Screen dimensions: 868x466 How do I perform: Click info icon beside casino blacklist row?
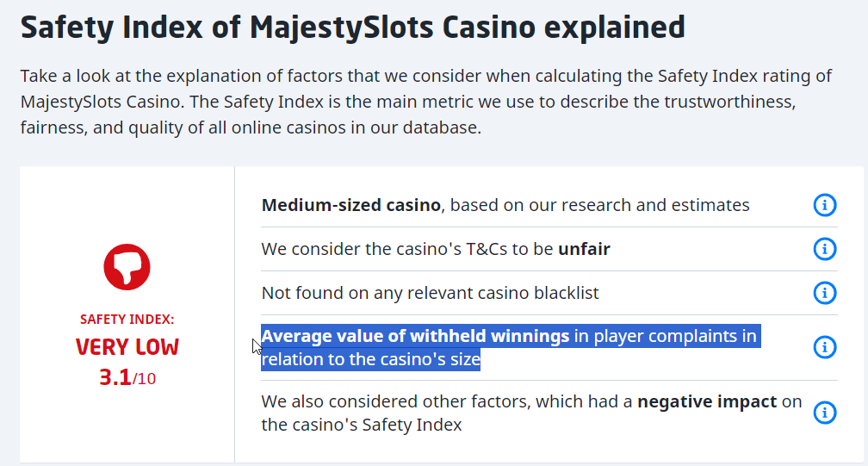point(824,293)
